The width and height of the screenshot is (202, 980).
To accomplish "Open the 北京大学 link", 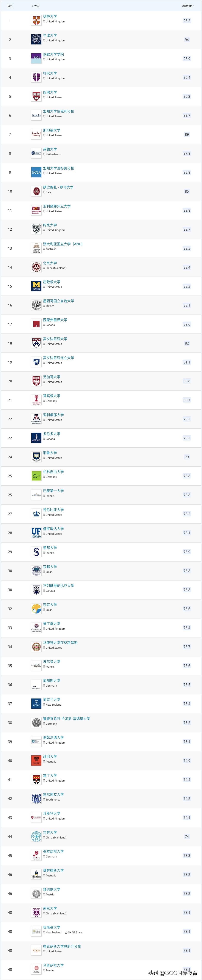I will click(x=50, y=263).
